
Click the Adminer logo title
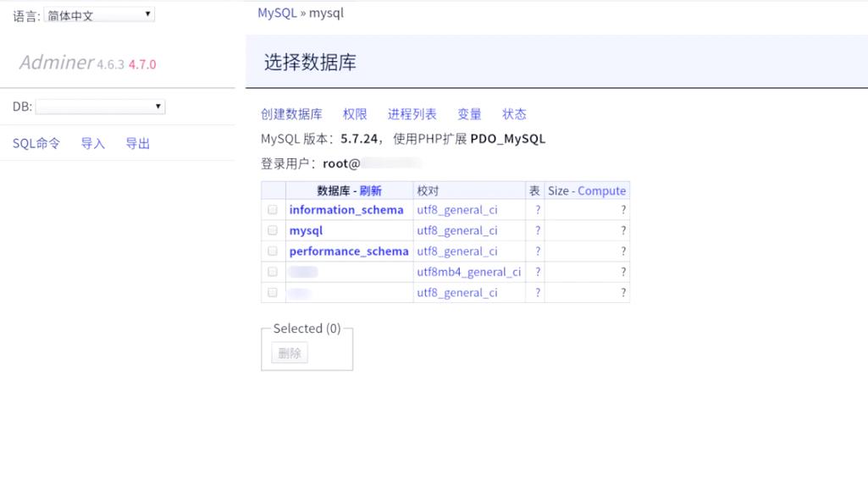[x=57, y=63]
